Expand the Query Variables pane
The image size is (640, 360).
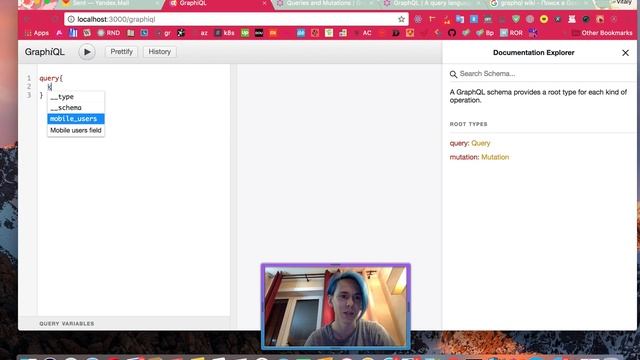[x=124, y=323]
